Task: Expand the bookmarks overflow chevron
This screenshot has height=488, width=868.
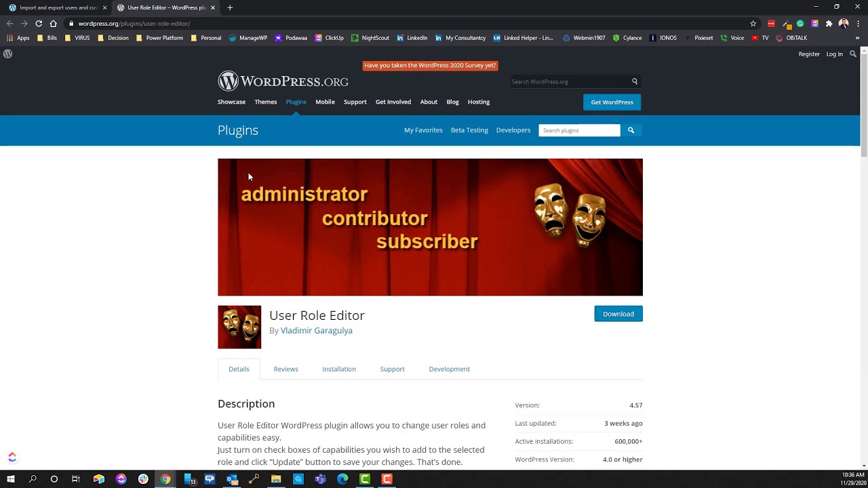Action: pyautogui.click(x=857, y=38)
